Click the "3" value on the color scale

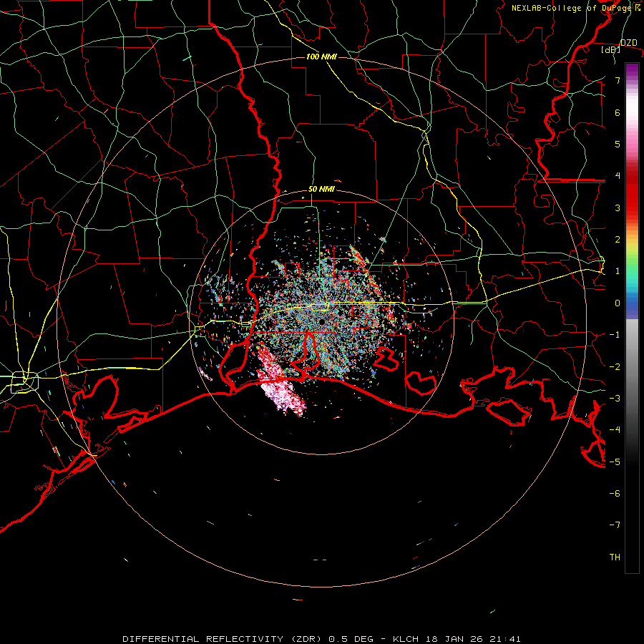[x=618, y=208]
